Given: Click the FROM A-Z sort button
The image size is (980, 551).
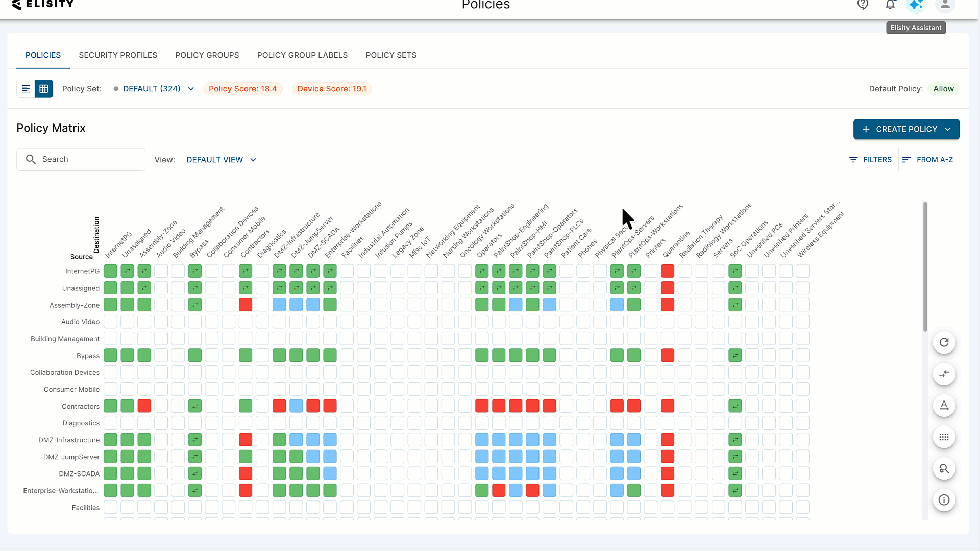Looking at the screenshot, I should (927, 160).
